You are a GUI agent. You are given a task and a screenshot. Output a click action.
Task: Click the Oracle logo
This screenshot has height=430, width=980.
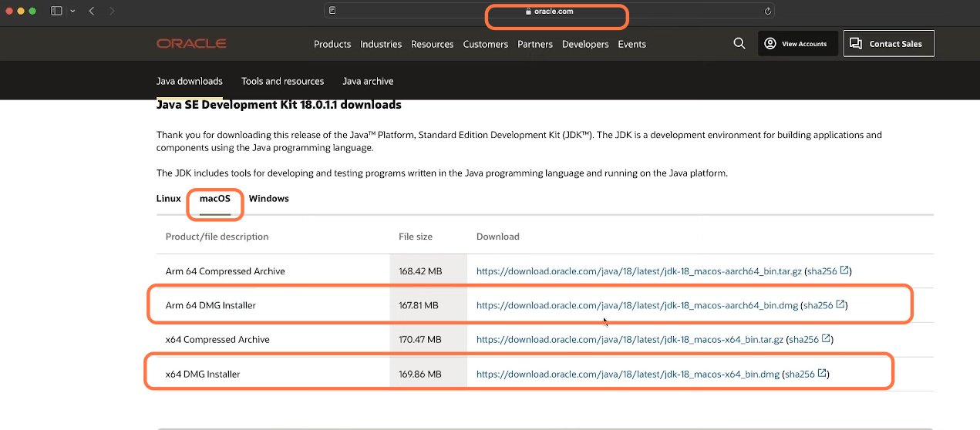[x=191, y=44]
